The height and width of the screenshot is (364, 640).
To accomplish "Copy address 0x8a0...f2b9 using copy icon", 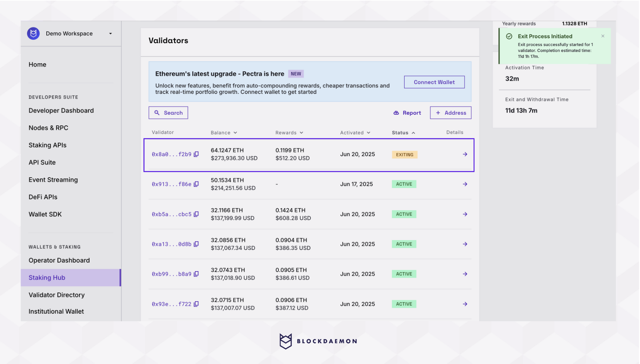I will point(196,154).
